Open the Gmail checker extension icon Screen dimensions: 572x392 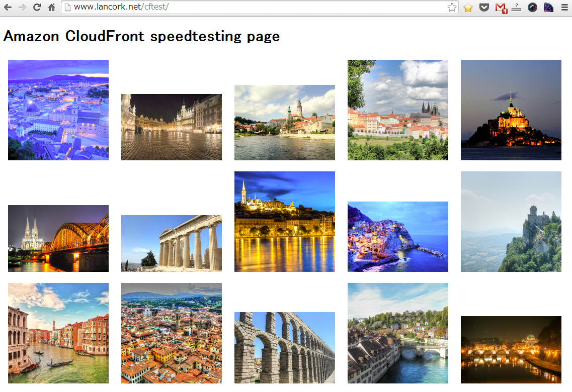(x=501, y=8)
